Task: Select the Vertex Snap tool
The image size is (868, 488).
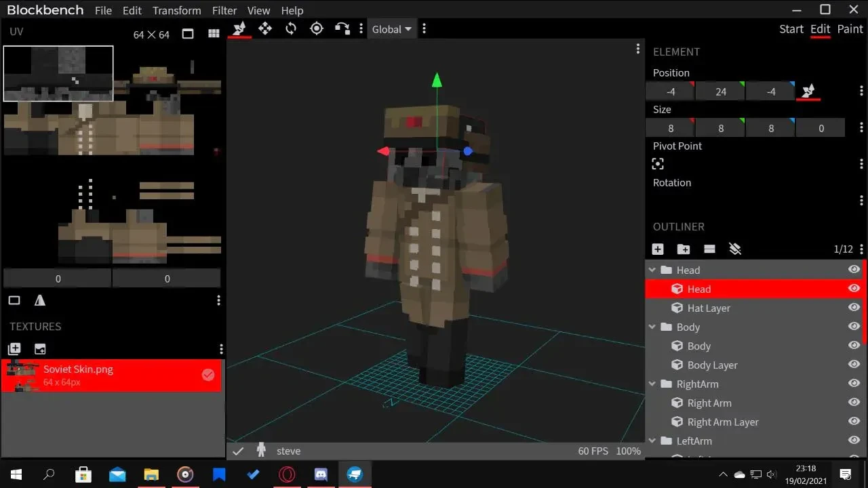Action: 342,28
